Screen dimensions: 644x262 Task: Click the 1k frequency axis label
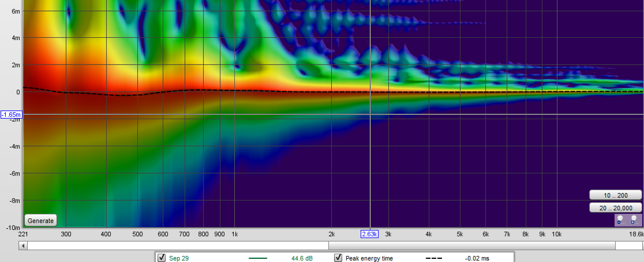click(235, 234)
